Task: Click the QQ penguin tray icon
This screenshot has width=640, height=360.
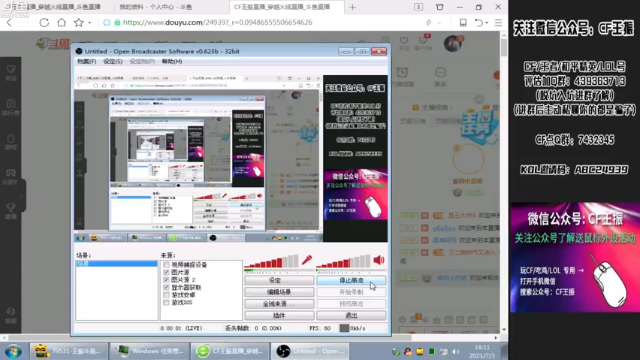Action: click(x=408, y=351)
